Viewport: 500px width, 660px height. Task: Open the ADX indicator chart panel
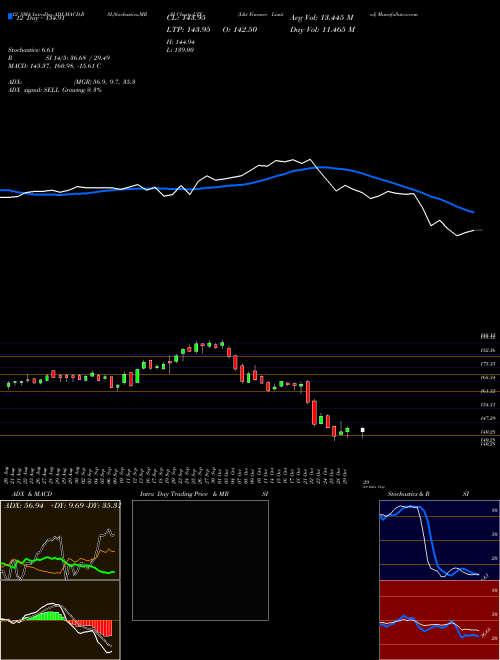[x=60, y=540]
